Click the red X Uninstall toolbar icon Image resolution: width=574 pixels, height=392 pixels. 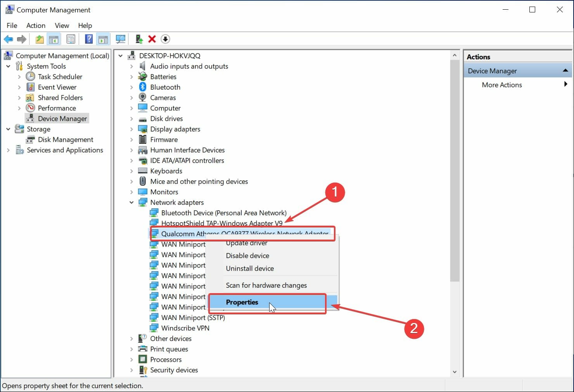[152, 39]
